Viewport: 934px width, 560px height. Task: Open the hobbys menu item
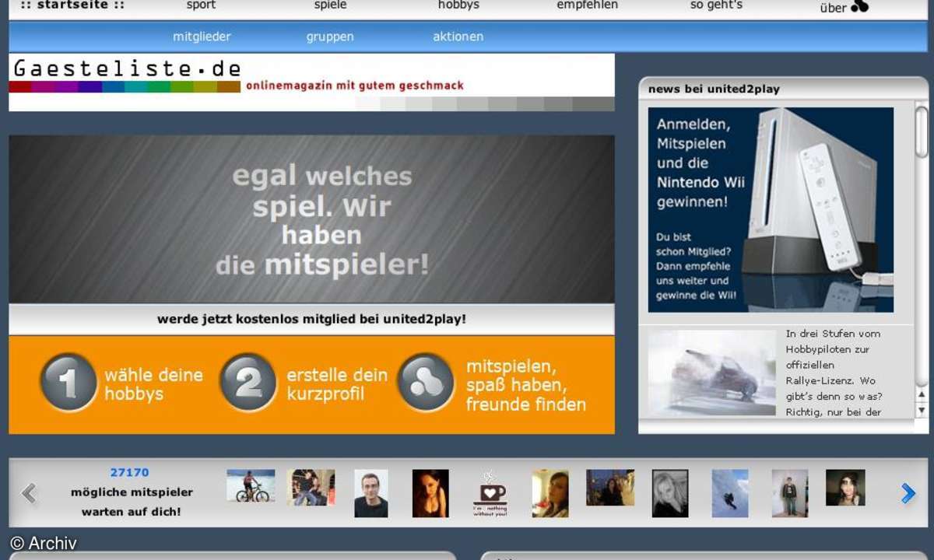pyautogui.click(x=458, y=5)
